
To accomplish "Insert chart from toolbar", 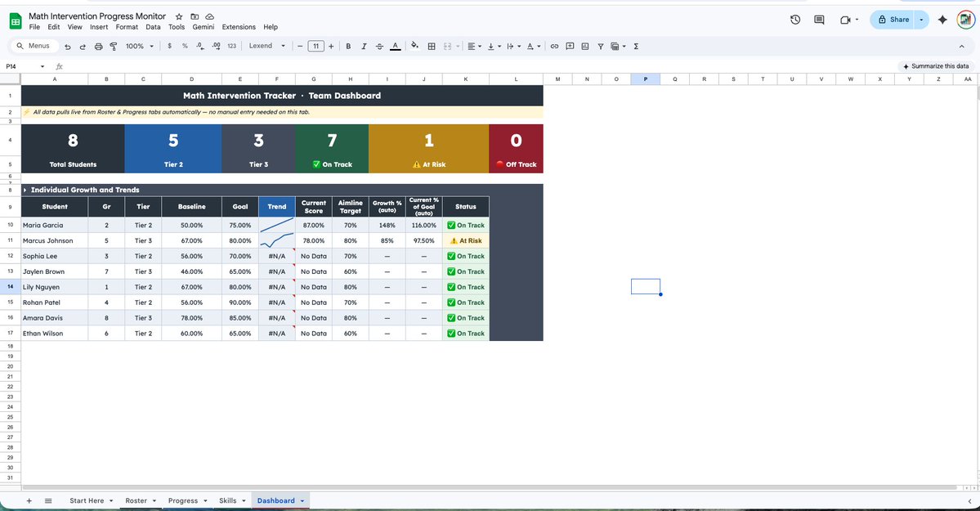I will 585,47.
